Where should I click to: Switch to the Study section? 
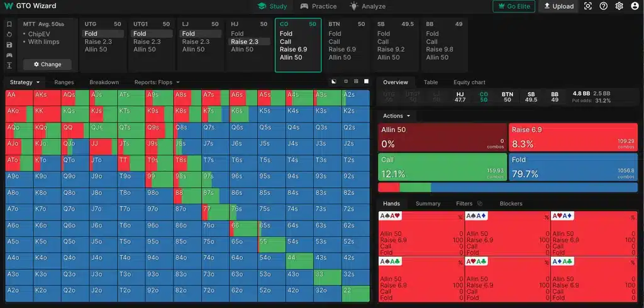click(x=272, y=6)
